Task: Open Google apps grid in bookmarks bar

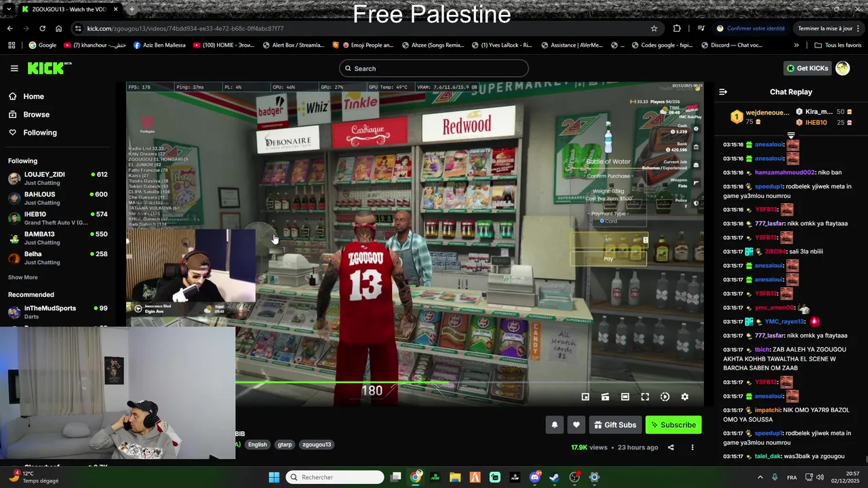Action: pos(12,45)
